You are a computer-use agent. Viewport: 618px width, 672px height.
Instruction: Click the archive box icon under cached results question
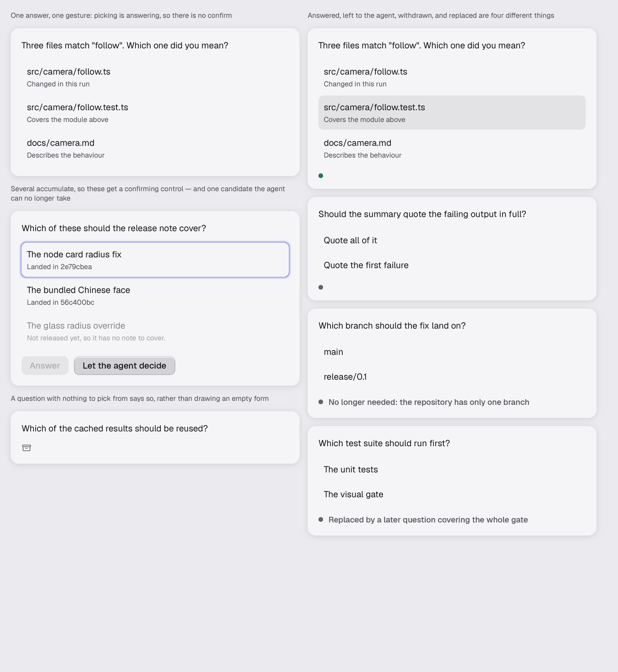point(27,448)
